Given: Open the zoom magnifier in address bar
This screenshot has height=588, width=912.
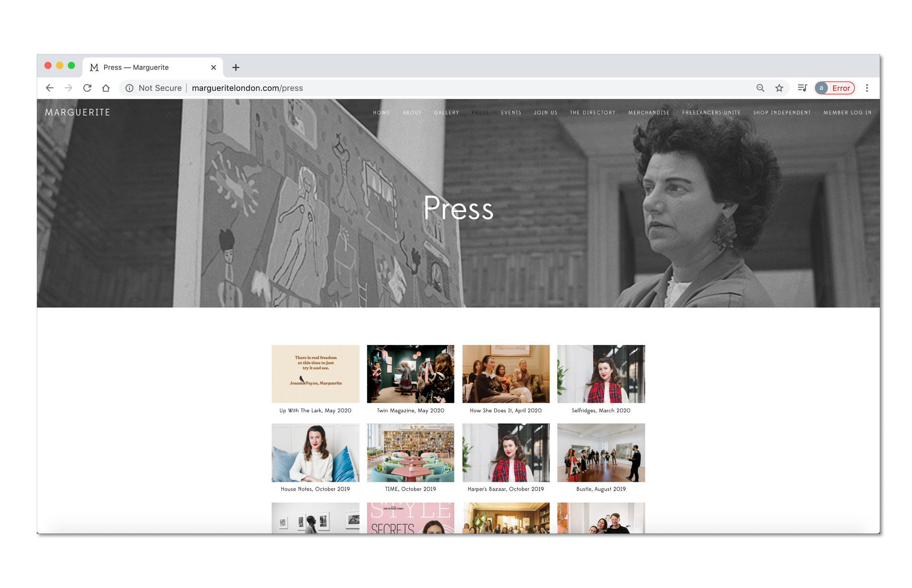Looking at the screenshot, I should [760, 88].
